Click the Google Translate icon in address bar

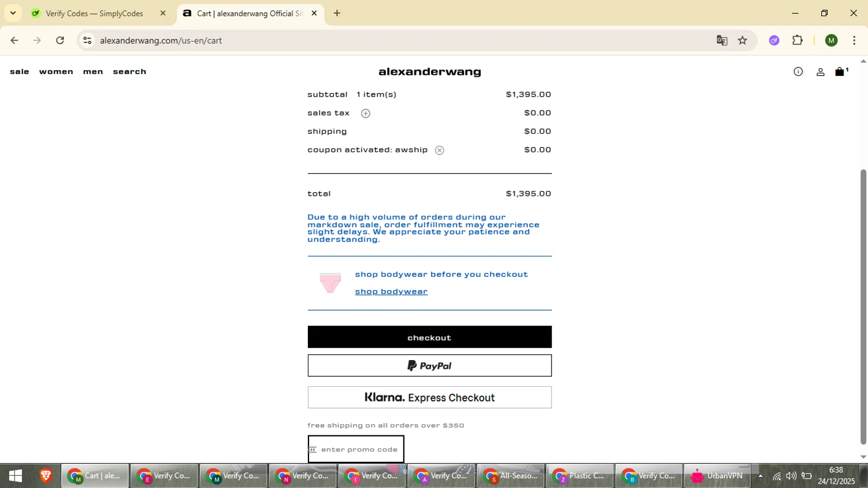pyautogui.click(x=722, y=41)
